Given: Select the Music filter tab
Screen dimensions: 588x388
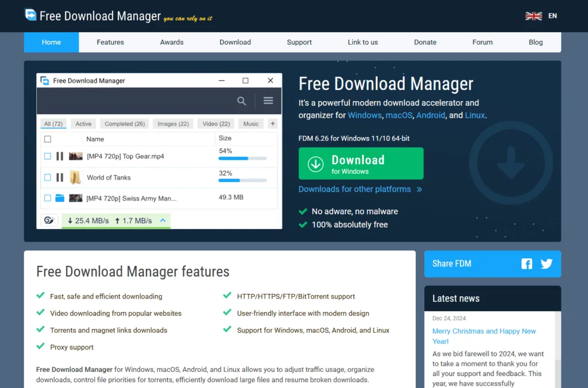Looking at the screenshot, I should 251,124.
